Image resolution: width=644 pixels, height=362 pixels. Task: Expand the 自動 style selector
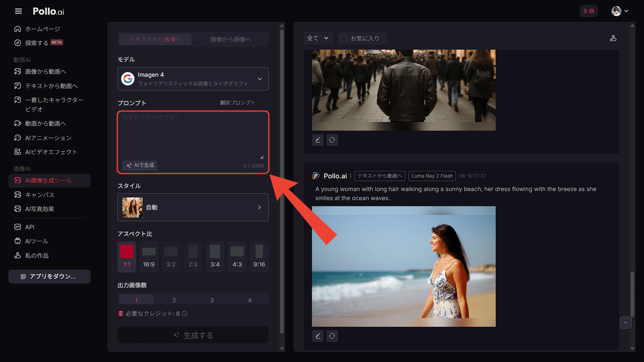point(193,207)
